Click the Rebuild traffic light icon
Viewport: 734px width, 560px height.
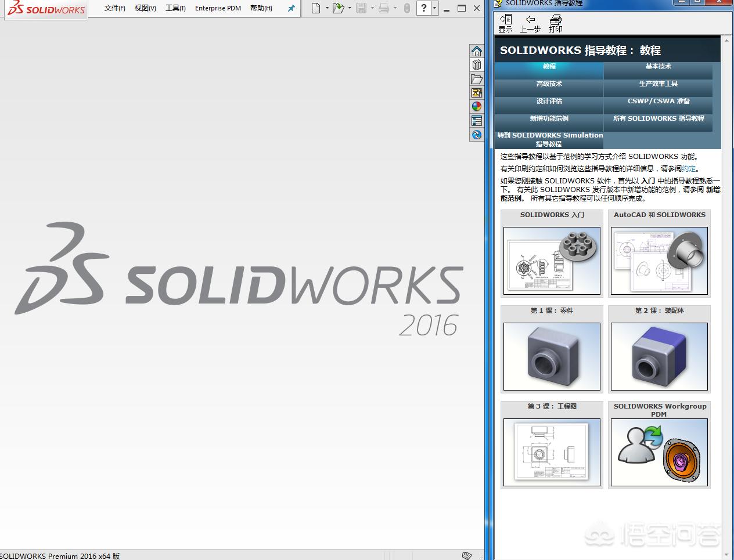pos(407,8)
